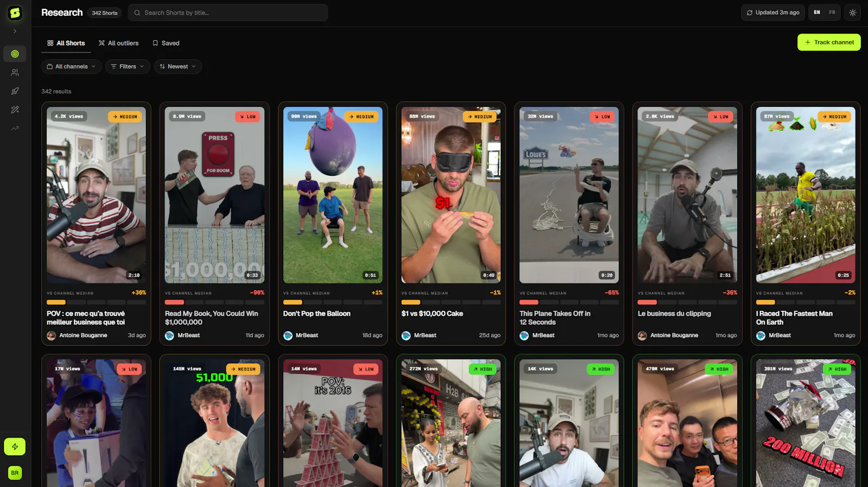Click the LOW badge on 32M views card
The height and width of the screenshot is (487, 868).
(602, 117)
